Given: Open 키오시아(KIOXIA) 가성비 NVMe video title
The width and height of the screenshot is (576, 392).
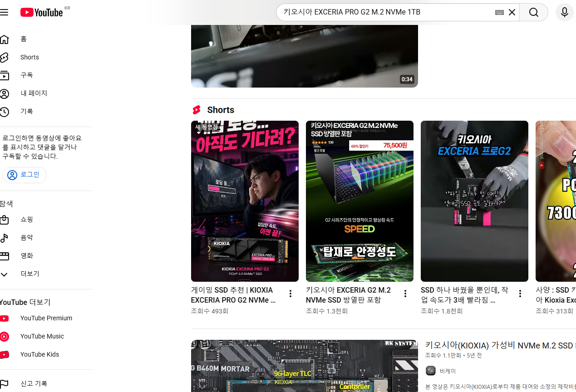Looking at the screenshot, I should point(500,346).
